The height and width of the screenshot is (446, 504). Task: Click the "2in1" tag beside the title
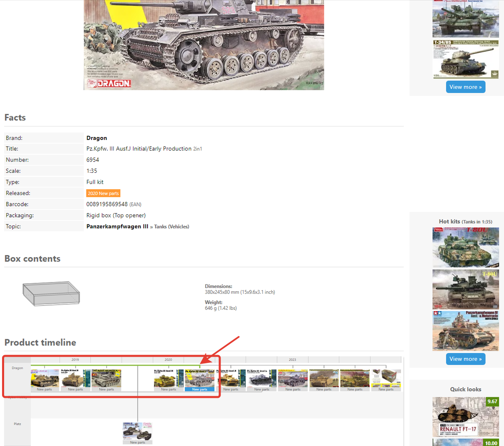click(197, 149)
